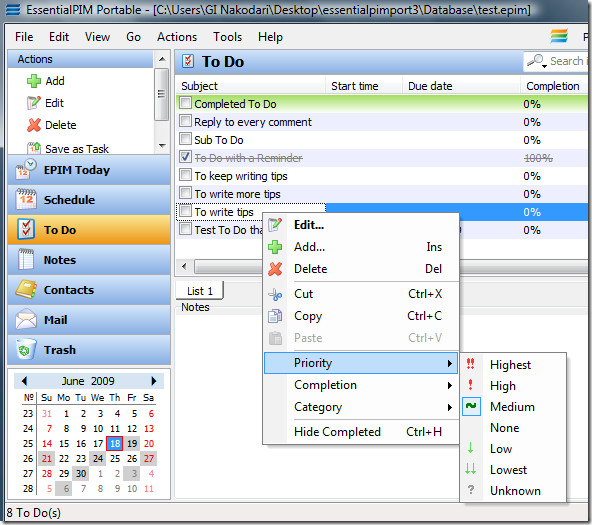Click the Contacts address book icon
The image size is (592, 525).
(x=26, y=289)
